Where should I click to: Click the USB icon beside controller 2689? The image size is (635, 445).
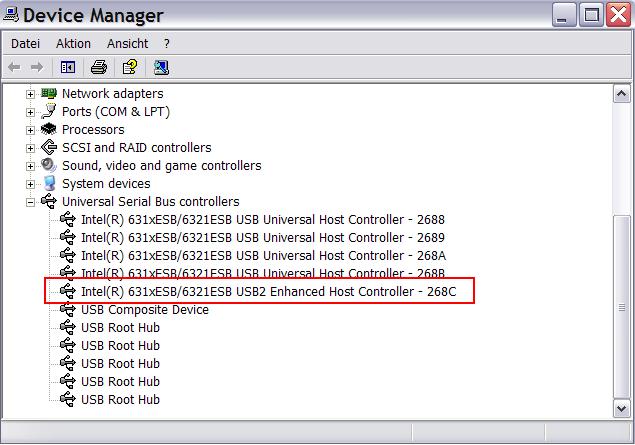click(x=68, y=237)
